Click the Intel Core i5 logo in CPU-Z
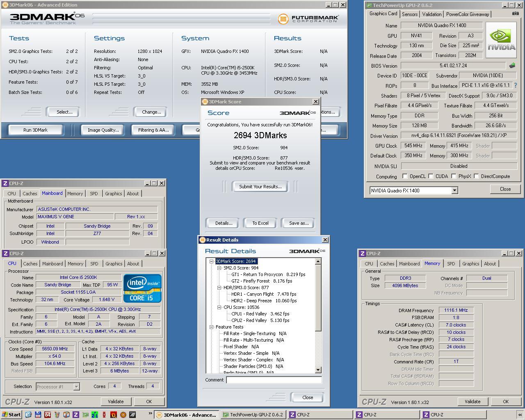Viewport: 525px width, 420px height. click(x=142, y=289)
